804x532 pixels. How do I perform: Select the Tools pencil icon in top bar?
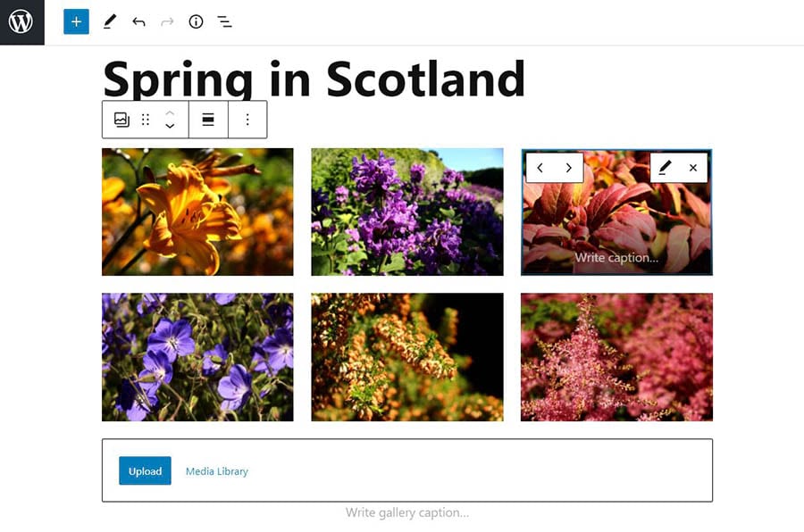pos(109,22)
